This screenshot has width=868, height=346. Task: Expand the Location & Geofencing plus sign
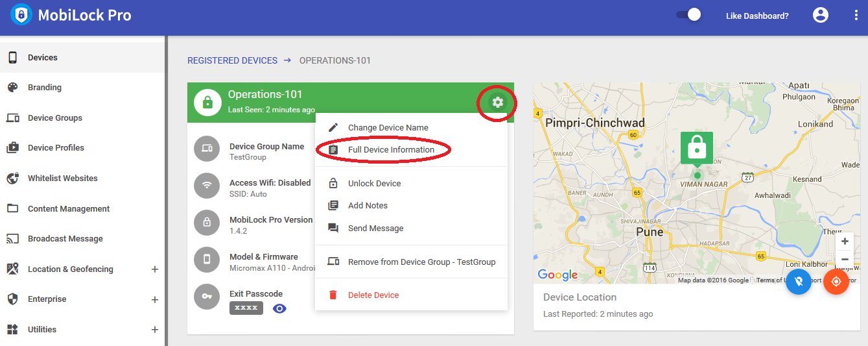click(155, 269)
